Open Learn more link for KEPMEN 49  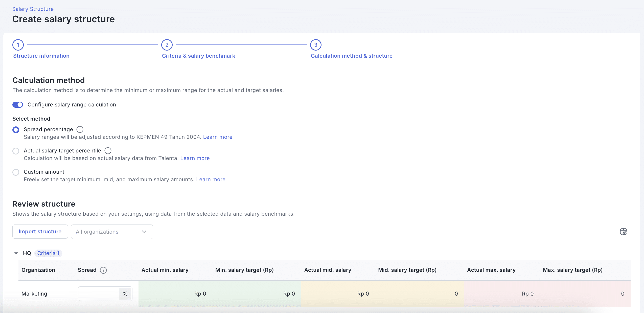(x=218, y=137)
